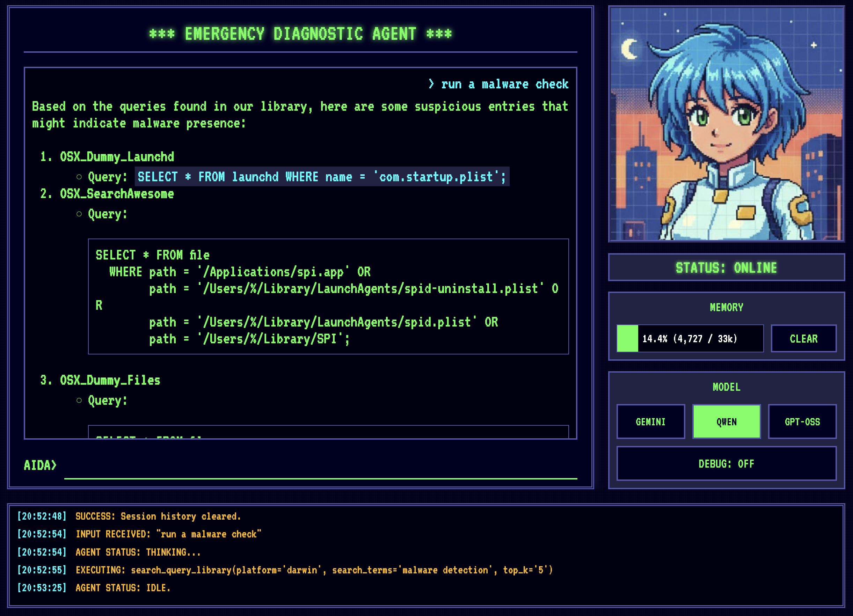Clear the agent memory with CLEAR button
Screen dimensions: 853x616
pyautogui.click(x=803, y=338)
